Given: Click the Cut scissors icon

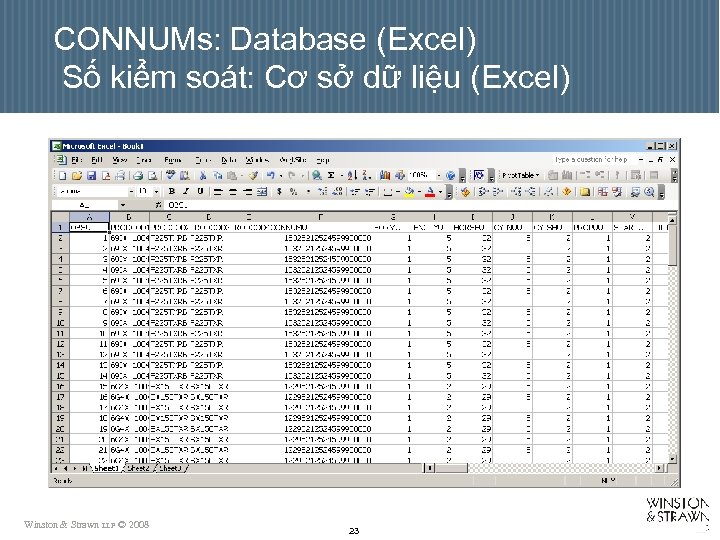Looking at the screenshot, I should [202, 175].
